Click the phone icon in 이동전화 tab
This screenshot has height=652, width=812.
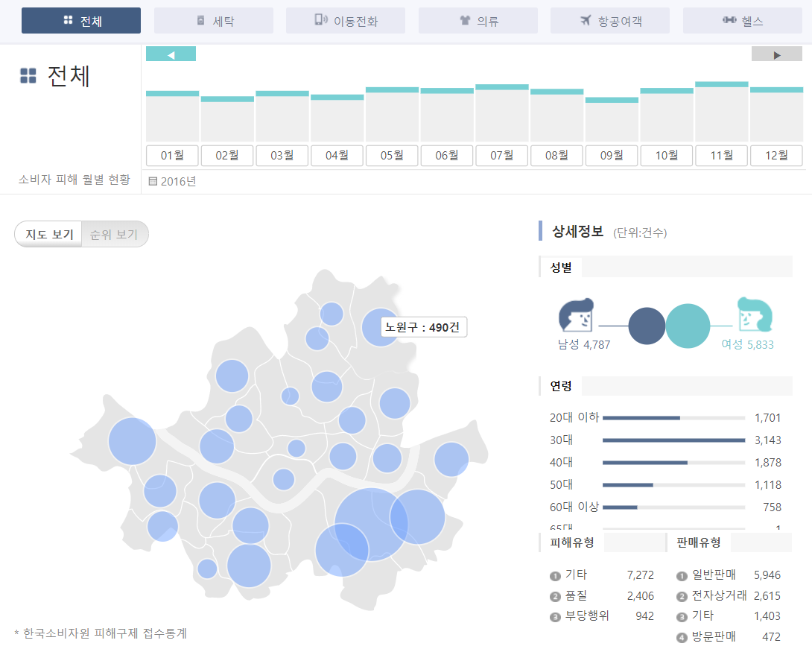(321, 19)
